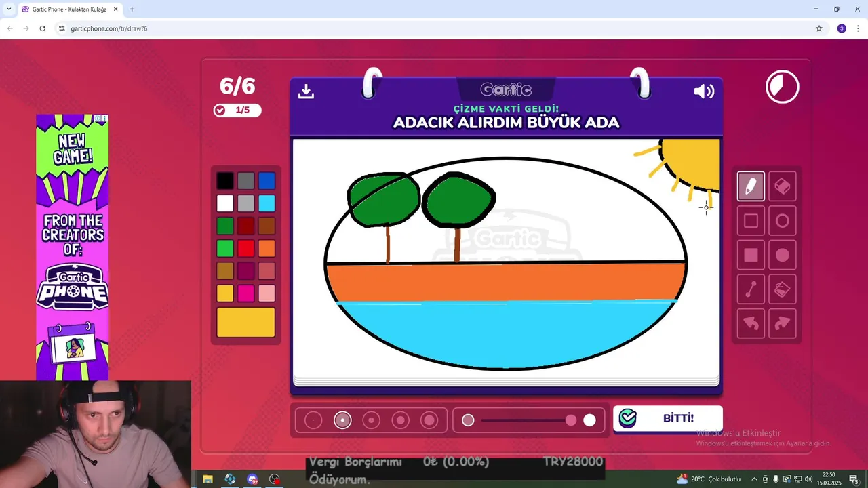Download the drawing with the download icon
The width and height of the screenshot is (868, 488).
point(306,91)
